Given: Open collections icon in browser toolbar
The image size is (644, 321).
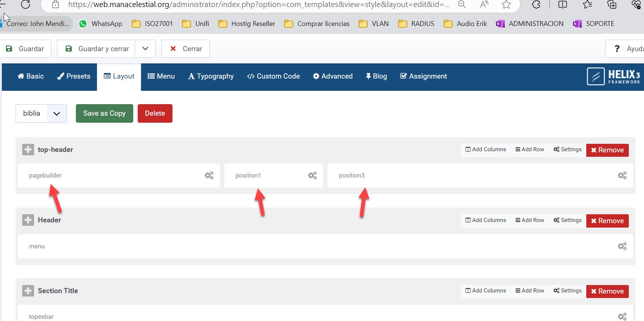Looking at the screenshot, I should click(612, 4).
